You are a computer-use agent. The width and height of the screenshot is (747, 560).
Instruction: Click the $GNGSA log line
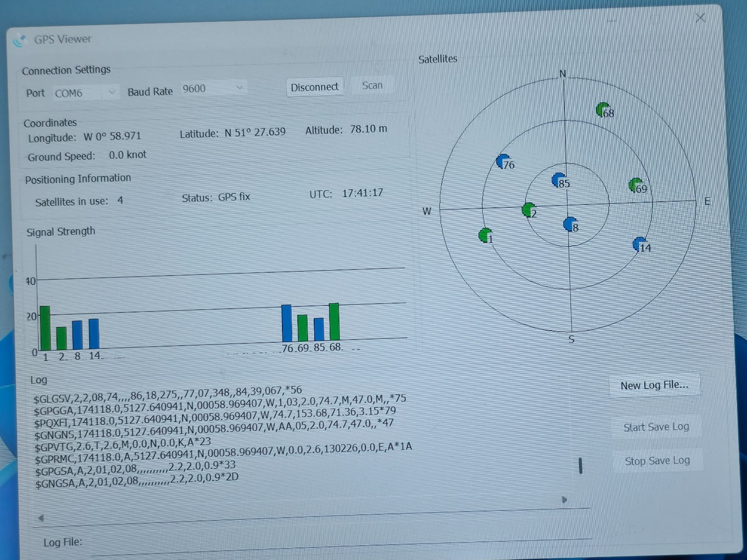[x=137, y=481]
